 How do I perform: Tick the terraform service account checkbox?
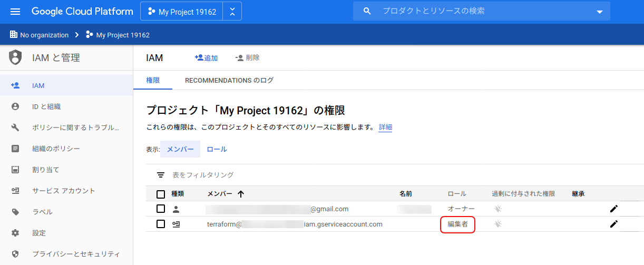point(161,224)
